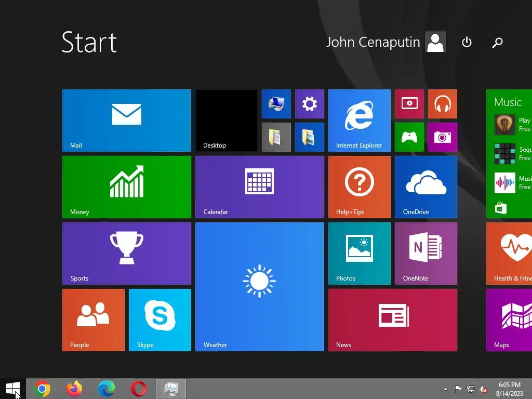
Task: Open the Games controller tile
Action: click(409, 137)
